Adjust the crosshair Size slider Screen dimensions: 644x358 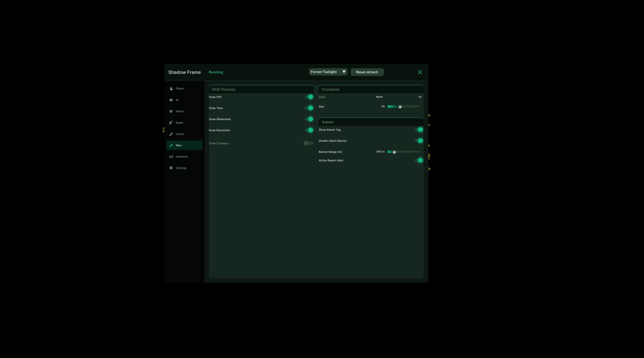(x=403, y=106)
